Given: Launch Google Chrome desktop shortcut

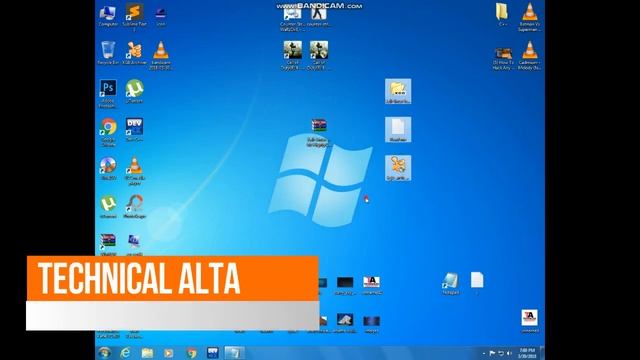Looking at the screenshot, I should coord(108,132).
